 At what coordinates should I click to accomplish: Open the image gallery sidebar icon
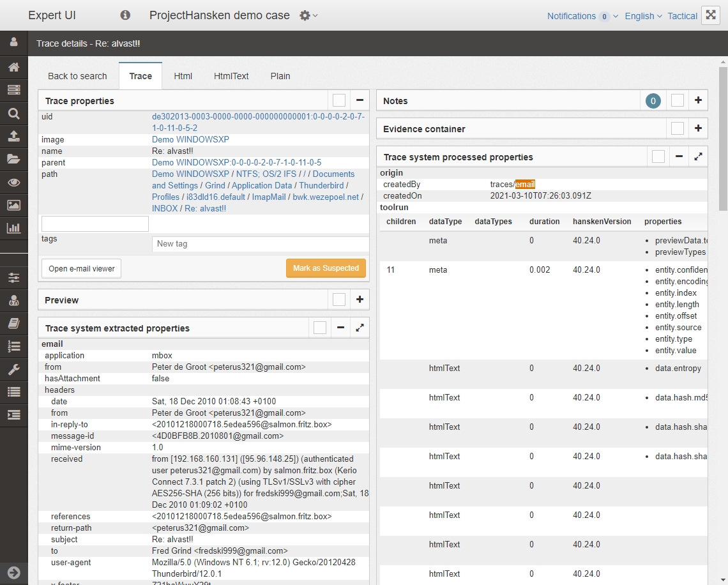[x=14, y=205]
